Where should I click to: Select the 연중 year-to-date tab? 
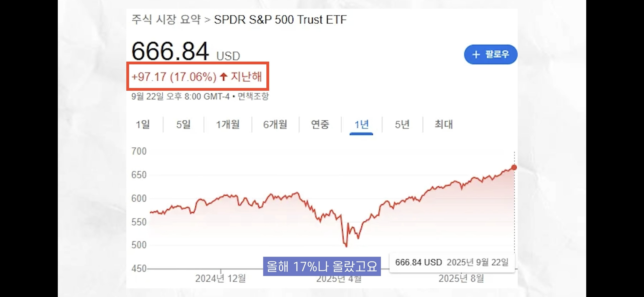(x=320, y=125)
